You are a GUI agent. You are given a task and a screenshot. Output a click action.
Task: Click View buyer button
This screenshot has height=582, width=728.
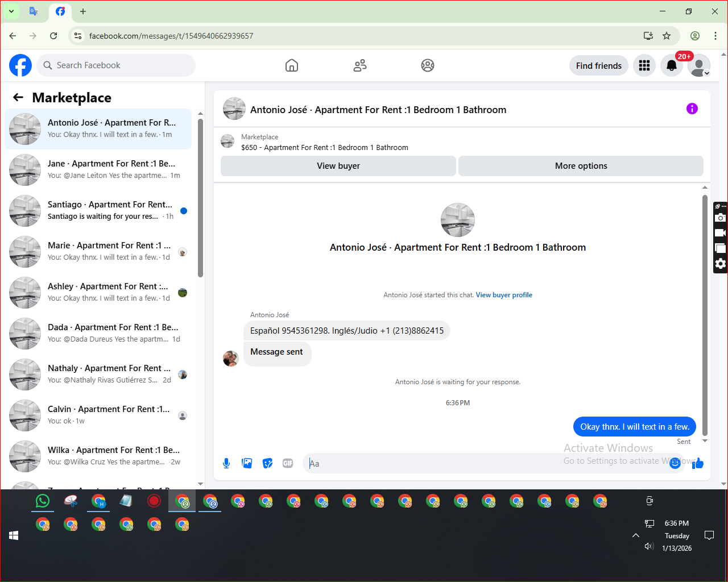point(338,166)
